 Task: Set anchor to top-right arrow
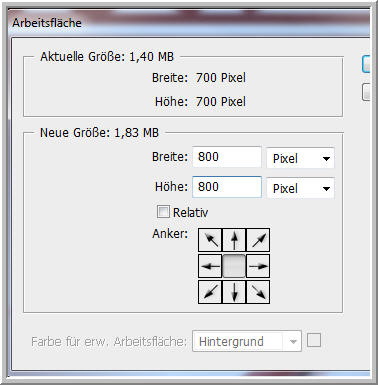coord(258,240)
